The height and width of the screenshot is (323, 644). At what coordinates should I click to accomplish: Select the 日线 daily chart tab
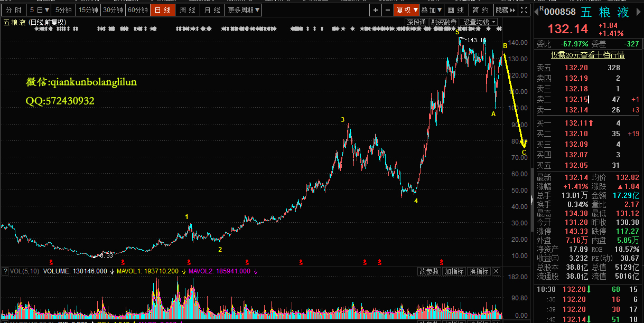click(163, 10)
